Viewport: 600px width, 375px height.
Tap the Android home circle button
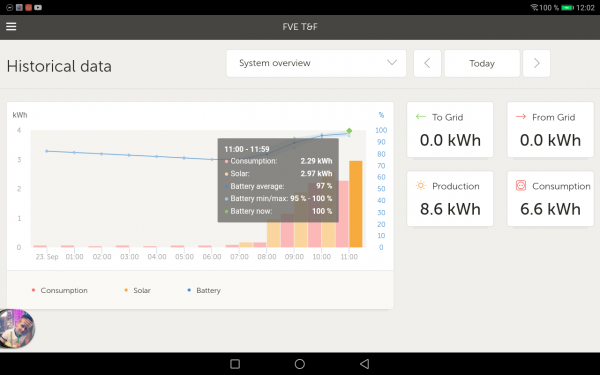click(300, 364)
